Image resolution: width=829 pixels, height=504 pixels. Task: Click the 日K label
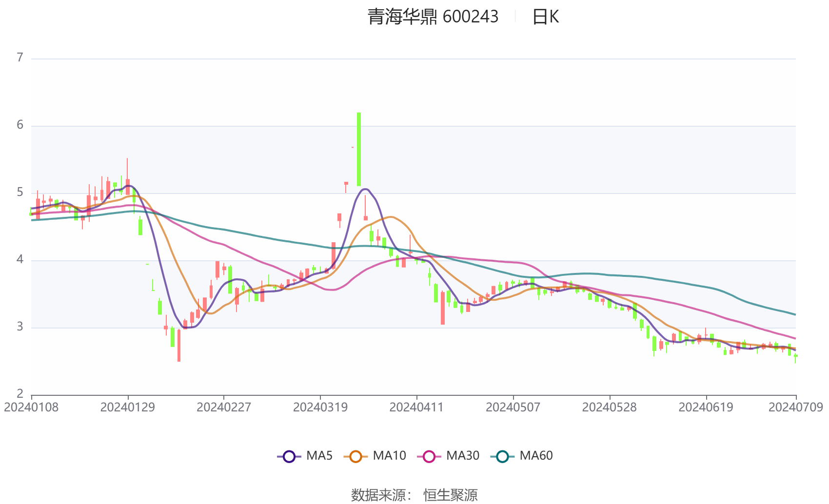pos(546,17)
